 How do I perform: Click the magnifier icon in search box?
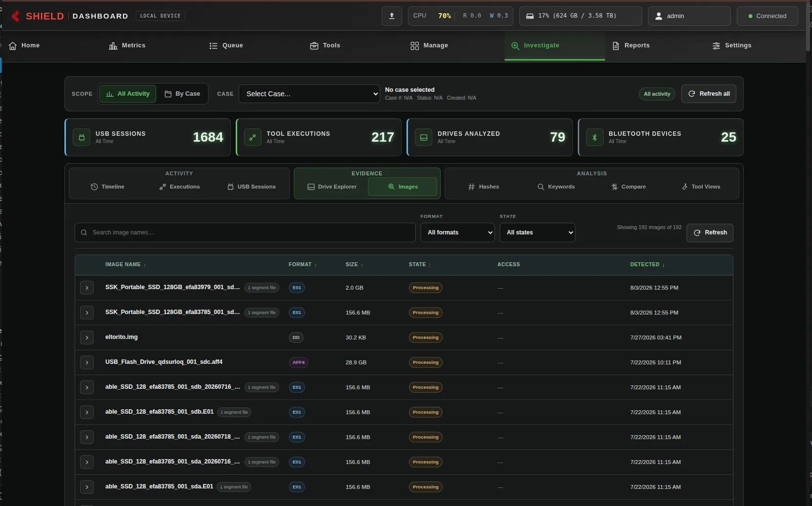pyautogui.click(x=84, y=232)
